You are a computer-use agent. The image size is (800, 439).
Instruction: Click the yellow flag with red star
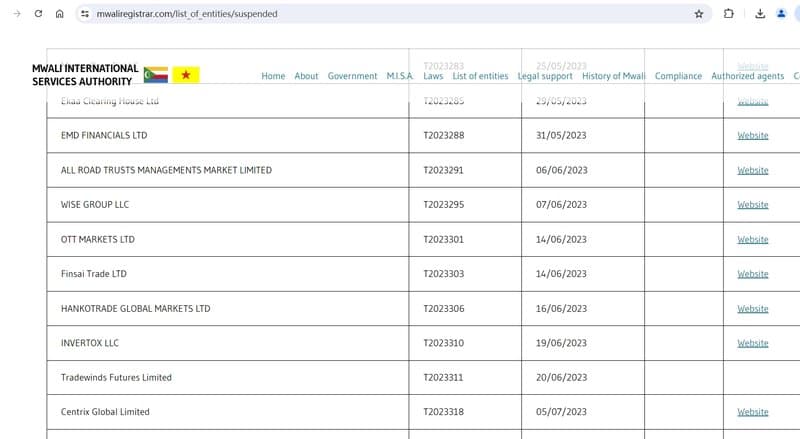pyautogui.click(x=186, y=75)
